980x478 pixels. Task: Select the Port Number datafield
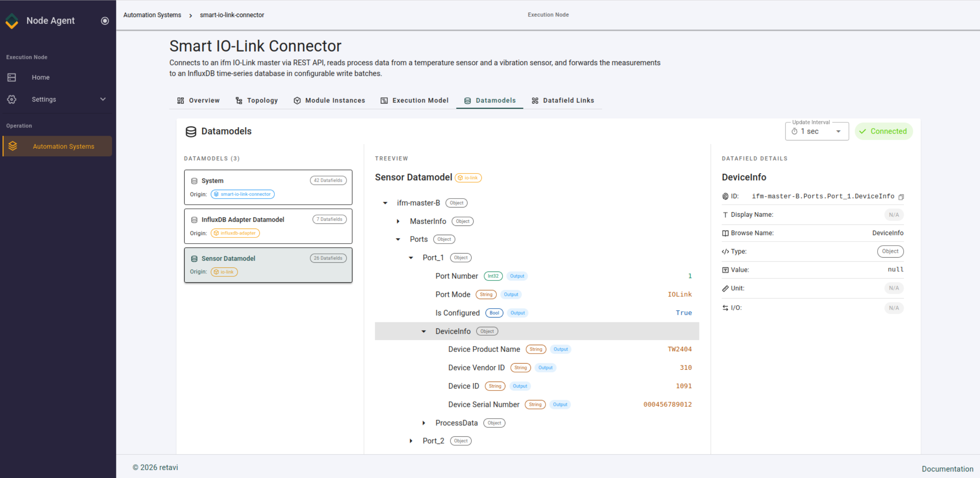[537, 276]
